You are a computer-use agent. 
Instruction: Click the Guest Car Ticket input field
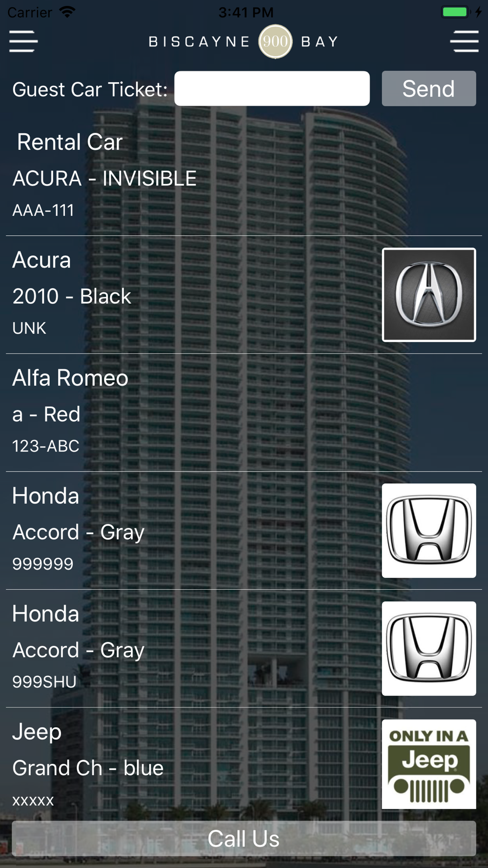(x=272, y=88)
